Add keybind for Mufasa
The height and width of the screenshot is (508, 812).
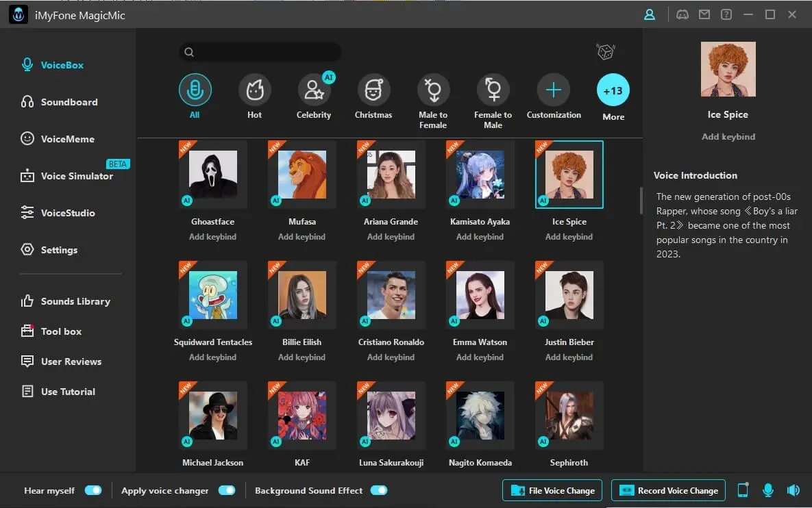point(302,236)
